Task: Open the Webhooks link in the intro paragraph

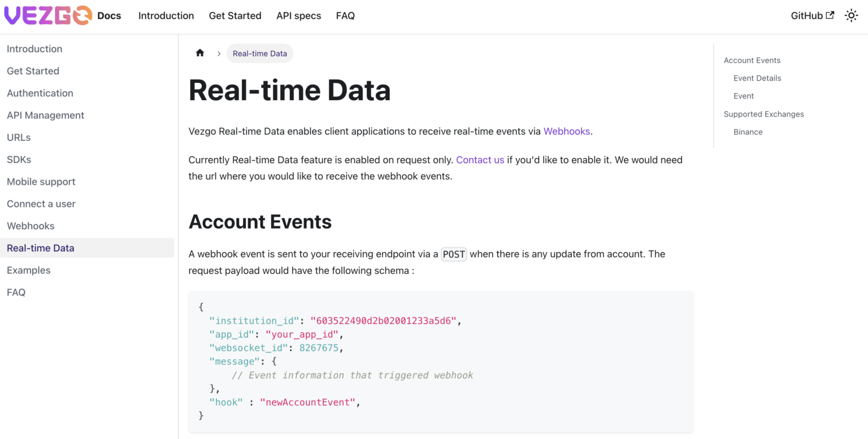Action: (566, 131)
